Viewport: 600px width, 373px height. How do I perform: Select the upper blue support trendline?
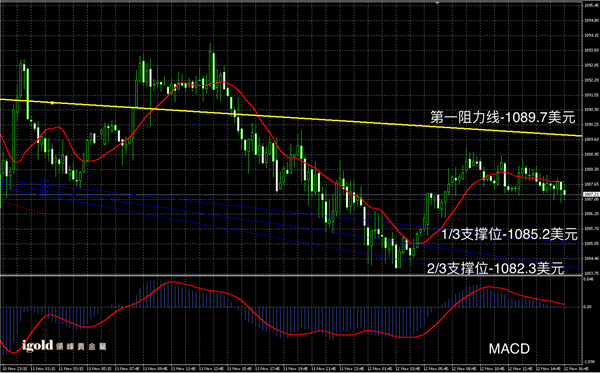click(291, 212)
